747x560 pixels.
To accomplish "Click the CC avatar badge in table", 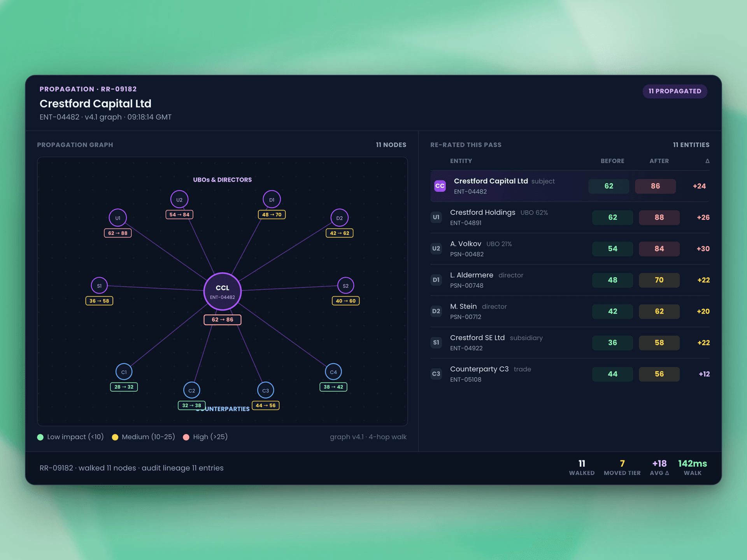I will 440,186.
